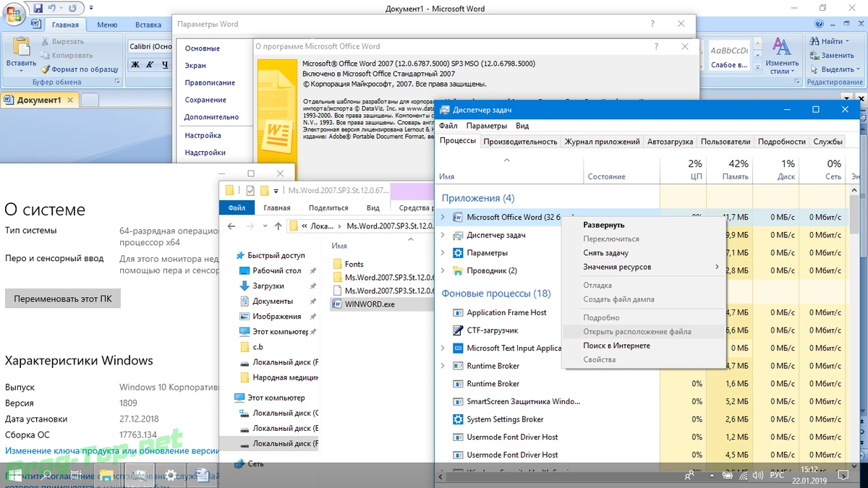Click Переименовать этот ПК button

point(63,299)
